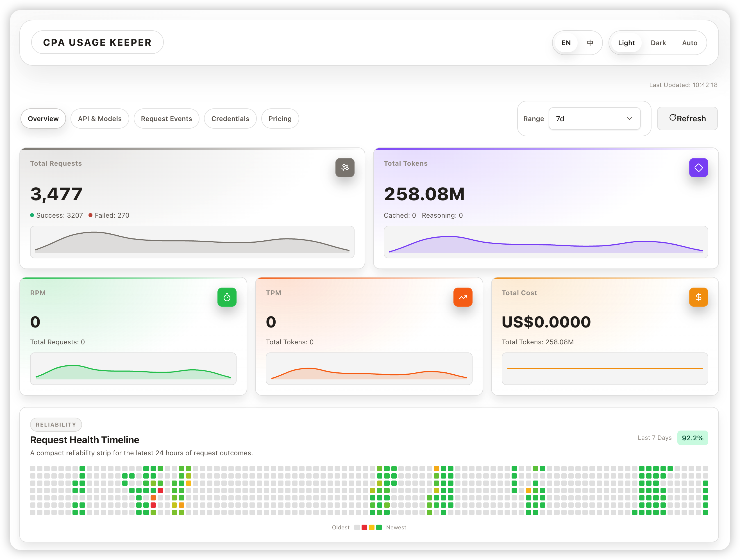Screen dimensions: 740x560
Task: Click the 92.2% reliability badge
Action: click(692, 438)
